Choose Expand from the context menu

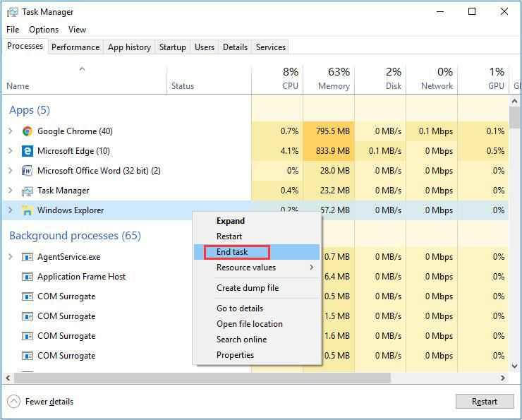coord(257,221)
